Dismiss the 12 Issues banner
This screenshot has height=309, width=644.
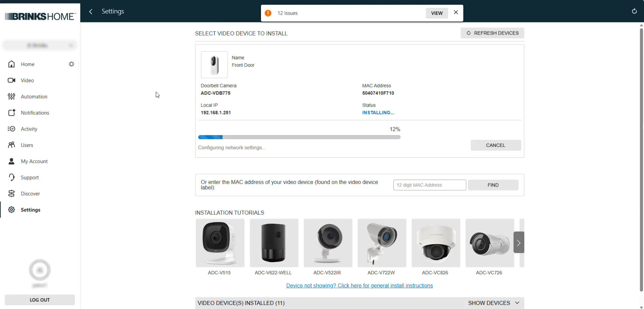click(x=456, y=12)
